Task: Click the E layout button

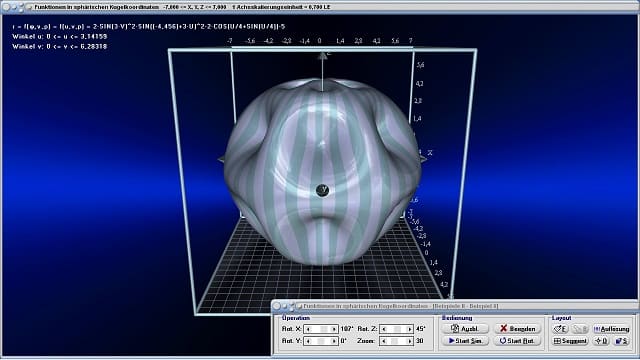Action: coord(560,329)
